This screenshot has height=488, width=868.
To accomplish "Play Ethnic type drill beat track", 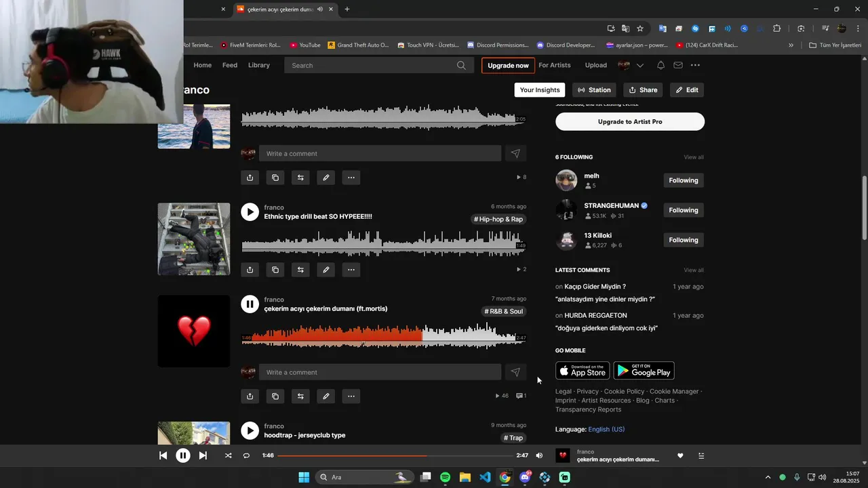I will (250, 212).
